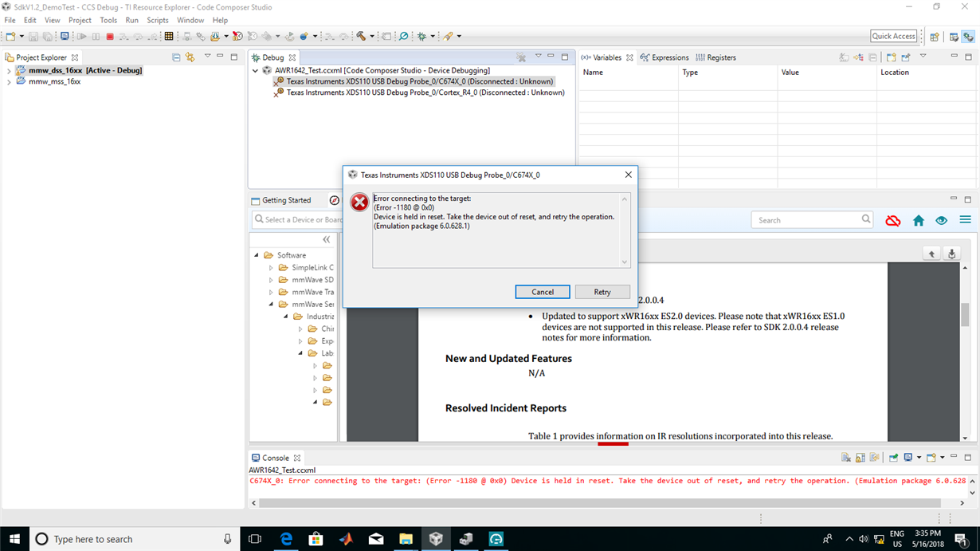Close the XDS110 error dialog

pos(628,175)
